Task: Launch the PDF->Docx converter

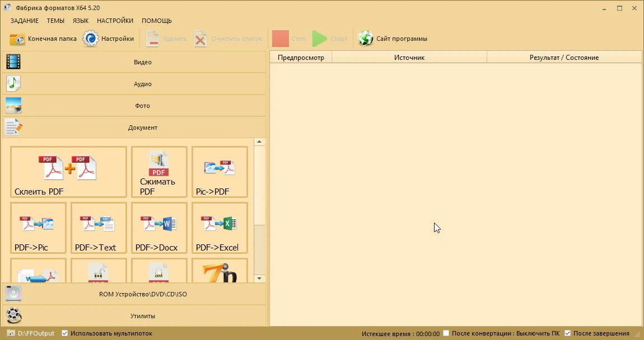Action: coord(160,228)
